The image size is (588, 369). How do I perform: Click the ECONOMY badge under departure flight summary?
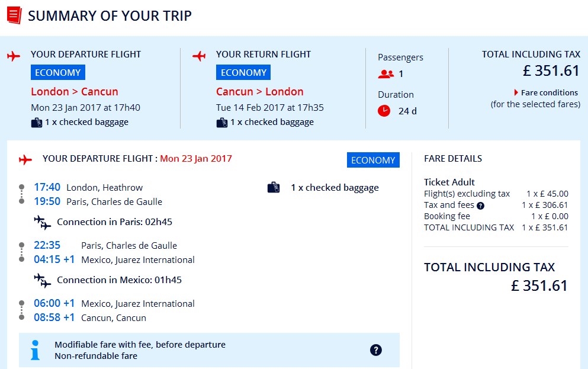58,72
